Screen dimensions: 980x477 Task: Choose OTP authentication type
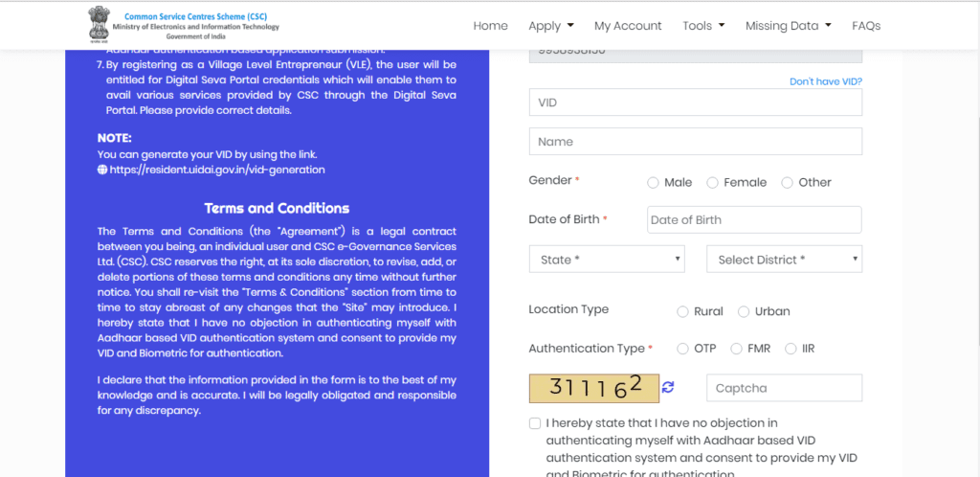[x=682, y=349]
